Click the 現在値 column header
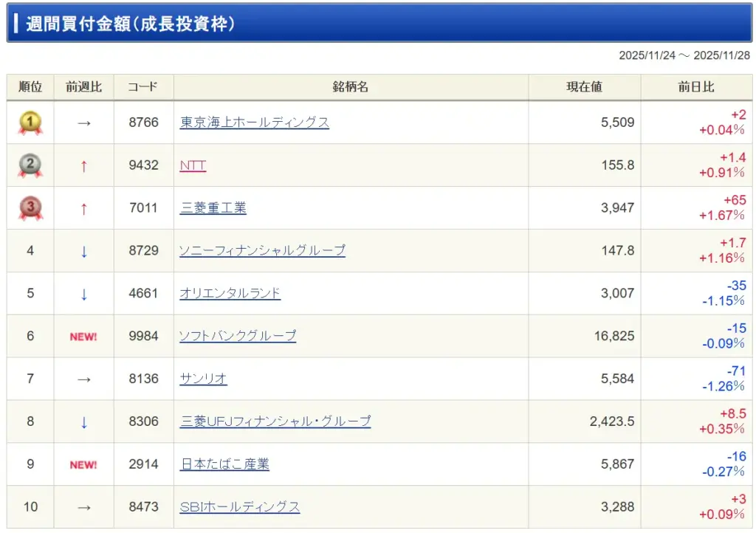Viewport: 756px width, 533px height. [584, 87]
